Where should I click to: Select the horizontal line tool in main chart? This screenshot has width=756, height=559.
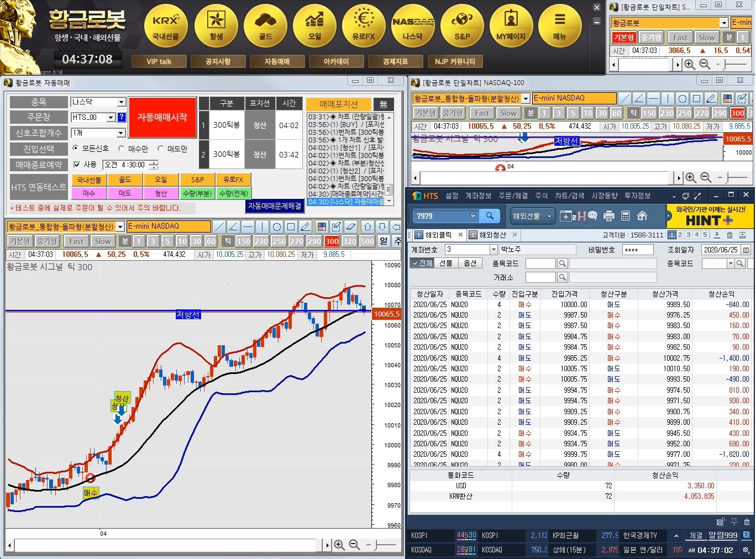click(248, 226)
